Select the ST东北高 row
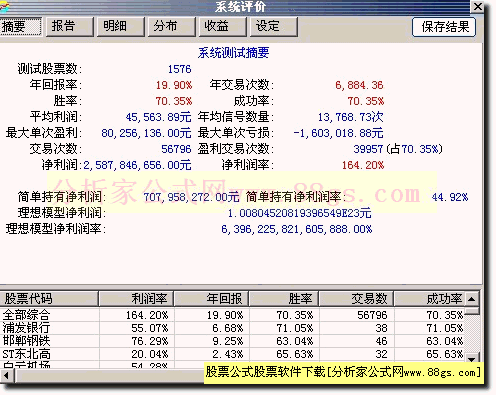This screenshot has width=496, height=395. tap(232, 354)
